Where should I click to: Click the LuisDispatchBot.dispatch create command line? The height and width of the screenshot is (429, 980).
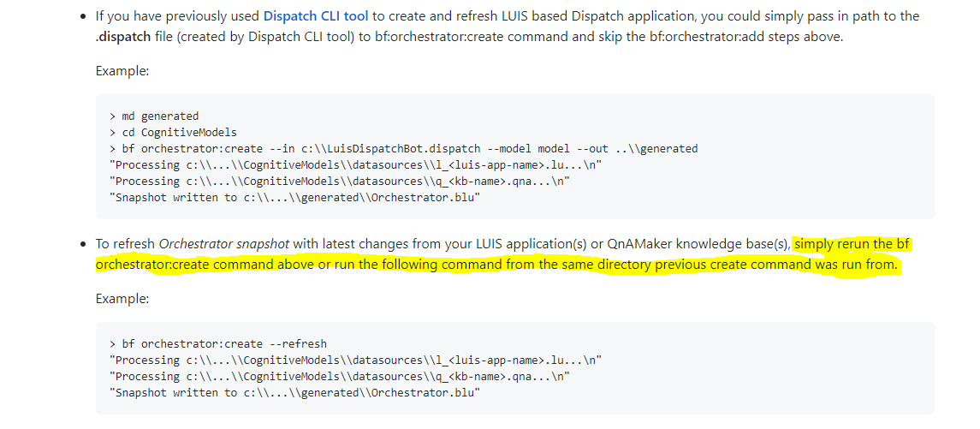[403, 149]
